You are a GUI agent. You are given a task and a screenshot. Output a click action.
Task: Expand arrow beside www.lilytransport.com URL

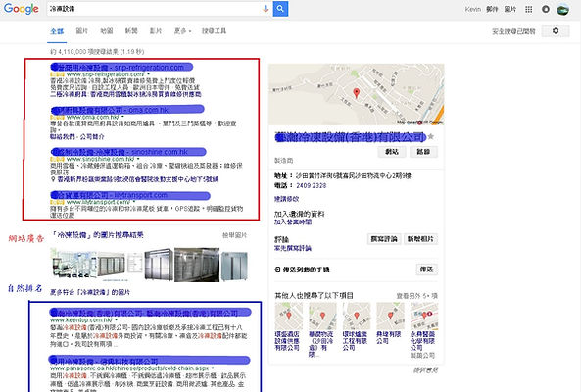[134, 202]
